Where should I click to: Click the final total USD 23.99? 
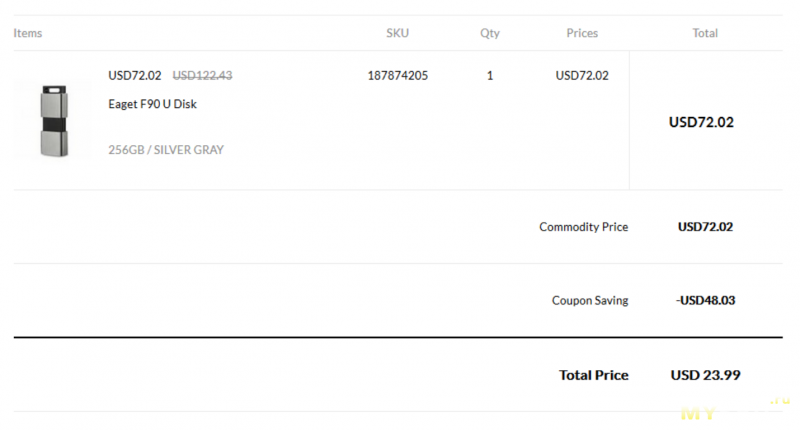pyautogui.click(x=705, y=375)
